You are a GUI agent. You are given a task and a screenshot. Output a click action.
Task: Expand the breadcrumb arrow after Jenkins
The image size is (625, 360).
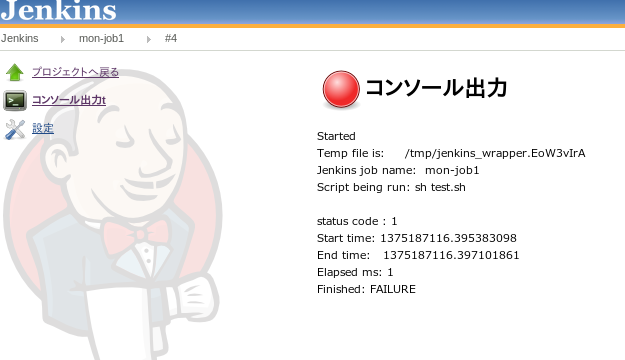pos(63,39)
